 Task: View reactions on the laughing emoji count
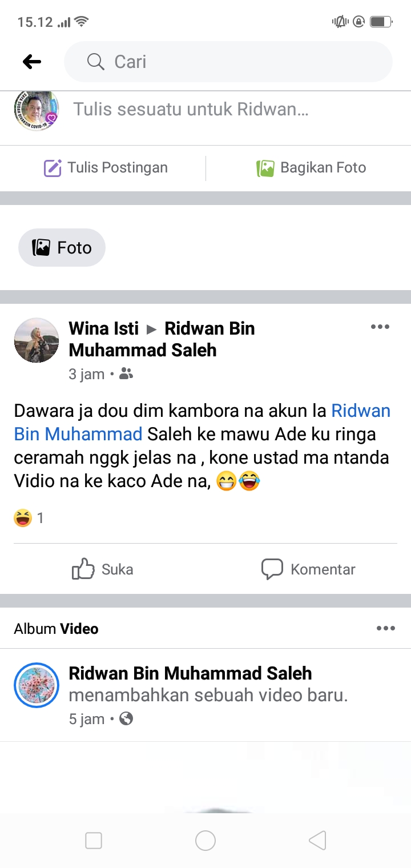click(x=29, y=518)
